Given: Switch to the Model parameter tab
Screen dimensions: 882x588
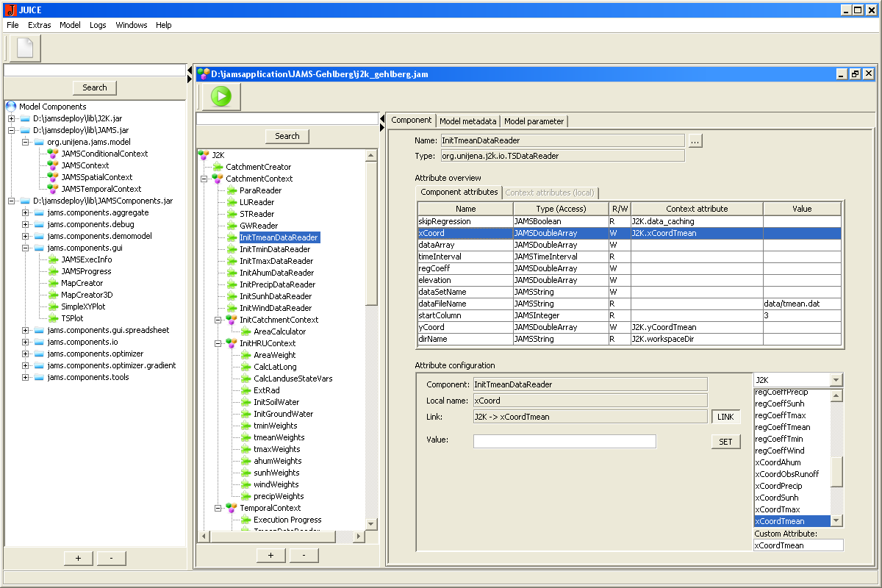Looking at the screenshot, I should pyautogui.click(x=534, y=121).
